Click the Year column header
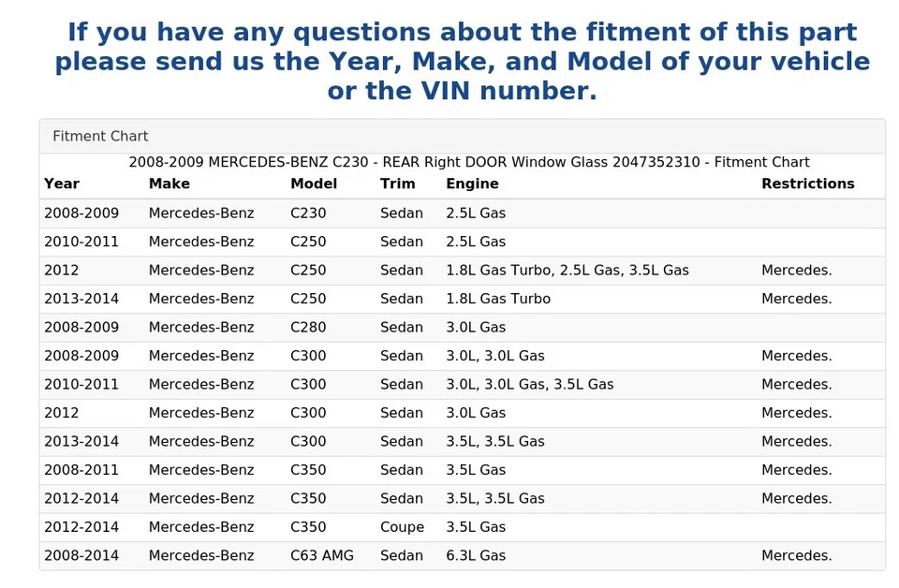The image size is (899, 588). [62, 184]
